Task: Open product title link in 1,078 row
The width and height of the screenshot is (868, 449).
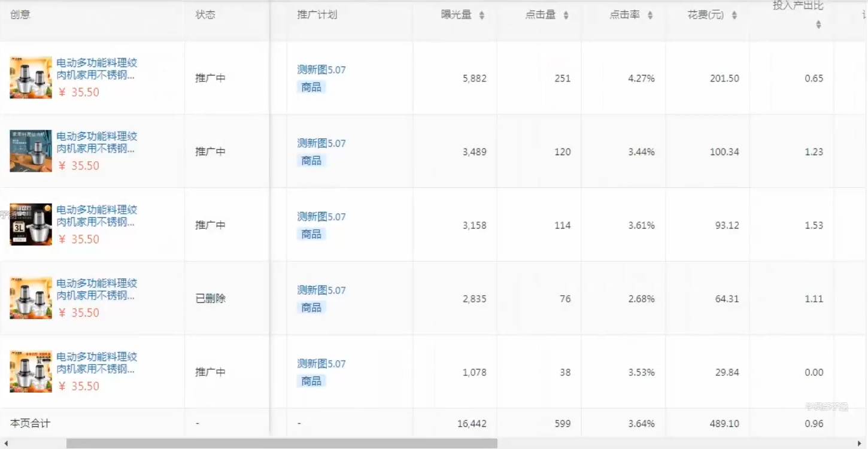Action: tap(97, 363)
